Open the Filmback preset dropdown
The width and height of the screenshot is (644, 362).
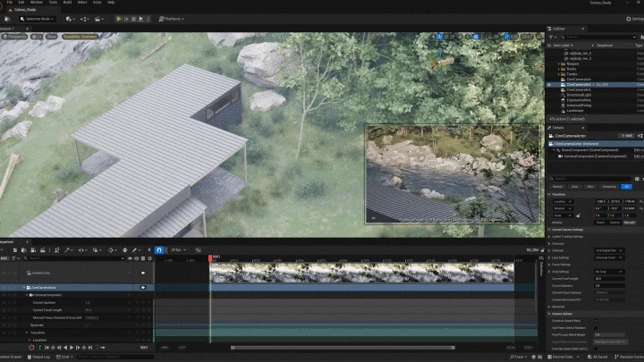pyautogui.click(x=609, y=250)
